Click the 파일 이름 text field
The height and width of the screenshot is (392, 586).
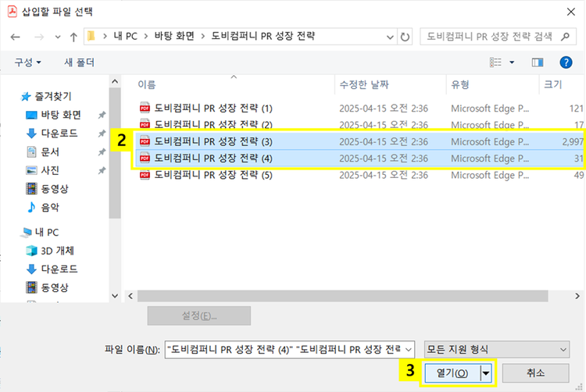click(x=284, y=349)
